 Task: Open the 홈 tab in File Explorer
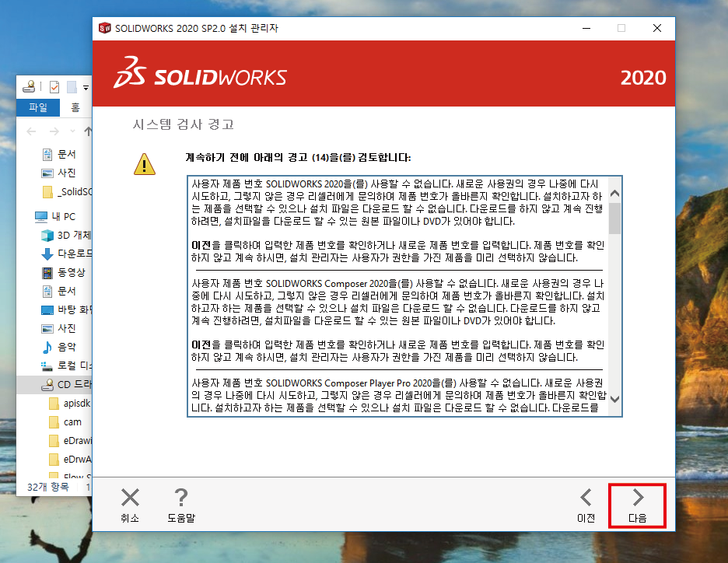pyautogui.click(x=75, y=107)
